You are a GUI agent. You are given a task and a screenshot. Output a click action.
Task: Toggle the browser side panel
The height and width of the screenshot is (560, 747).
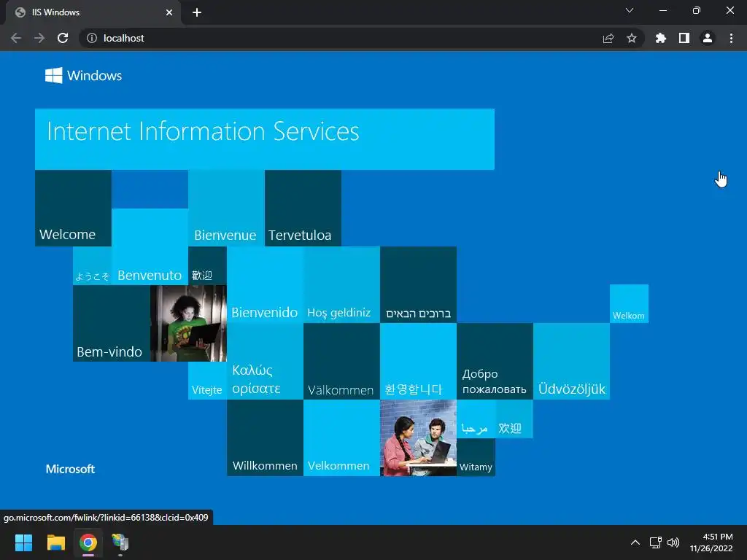pos(684,38)
